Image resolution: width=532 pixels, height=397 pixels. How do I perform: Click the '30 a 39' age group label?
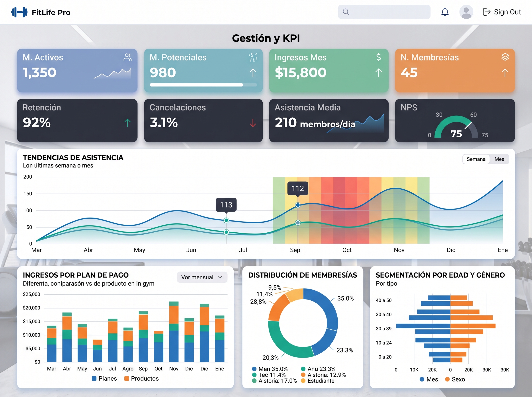[384, 329]
